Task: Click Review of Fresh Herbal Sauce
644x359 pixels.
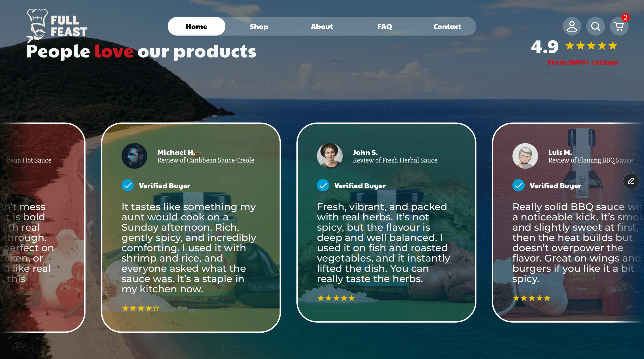Action: coord(395,160)
